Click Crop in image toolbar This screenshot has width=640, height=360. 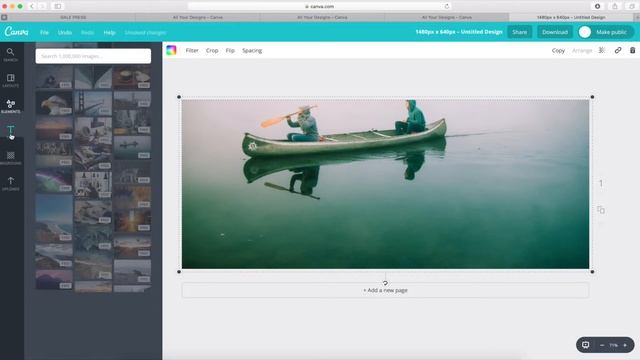click(212, 51)
